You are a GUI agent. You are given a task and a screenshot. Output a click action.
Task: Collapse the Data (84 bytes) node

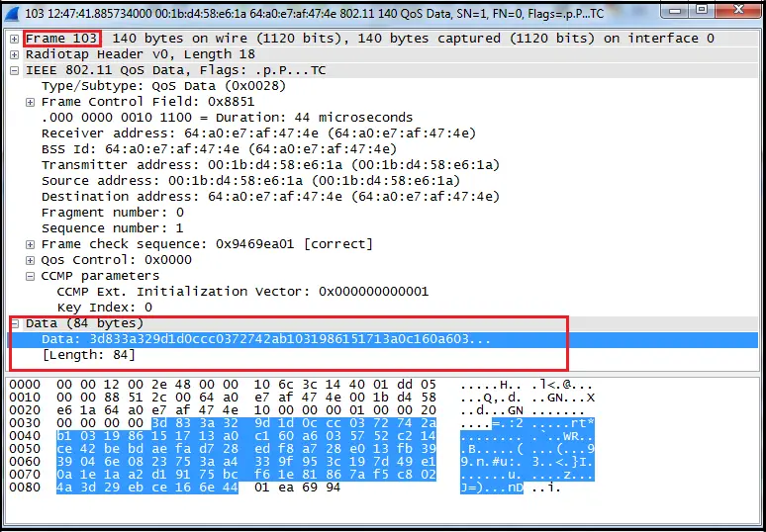(x=15, y=323)
